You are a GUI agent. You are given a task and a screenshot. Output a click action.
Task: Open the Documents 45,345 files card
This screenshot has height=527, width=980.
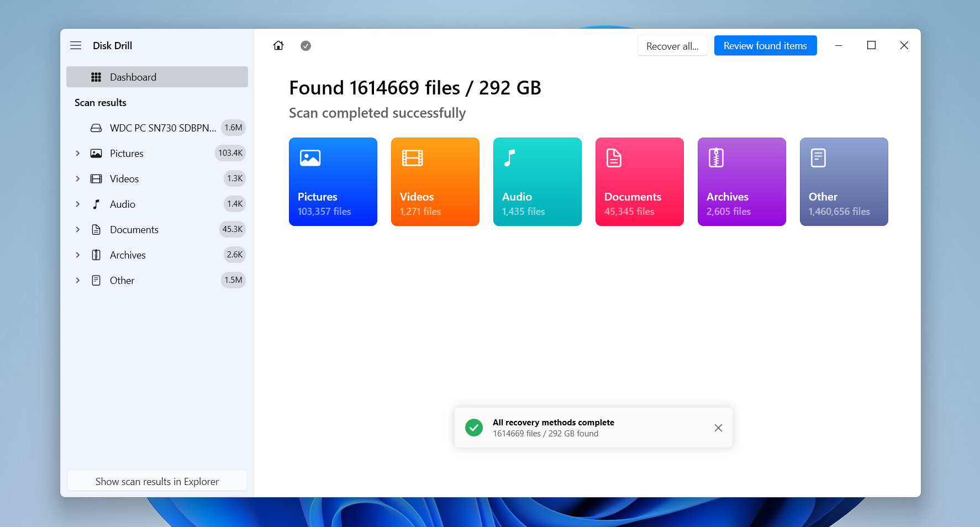640,182
